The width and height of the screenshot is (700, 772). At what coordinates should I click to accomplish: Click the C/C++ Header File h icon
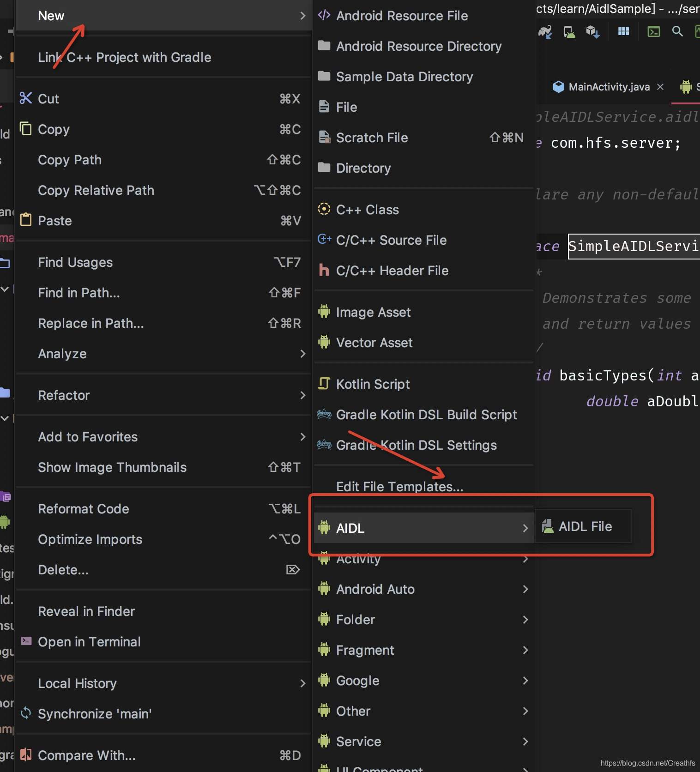coord(324,270)
